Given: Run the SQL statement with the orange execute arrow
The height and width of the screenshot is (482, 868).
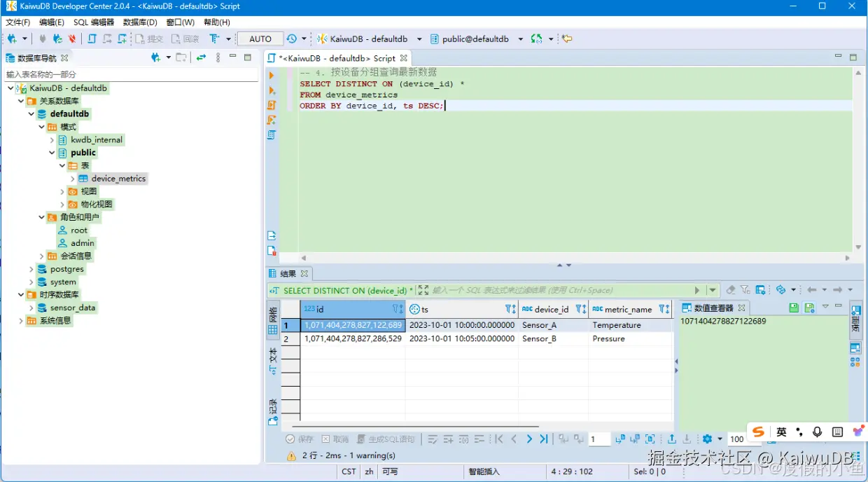Looking at the screenshot, I should (272, 75).
